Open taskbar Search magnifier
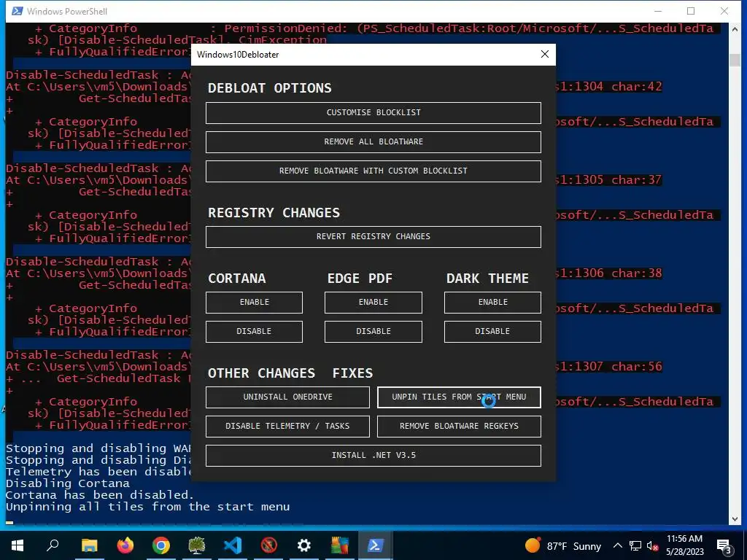The image size is (747, 560). (53, 545)
